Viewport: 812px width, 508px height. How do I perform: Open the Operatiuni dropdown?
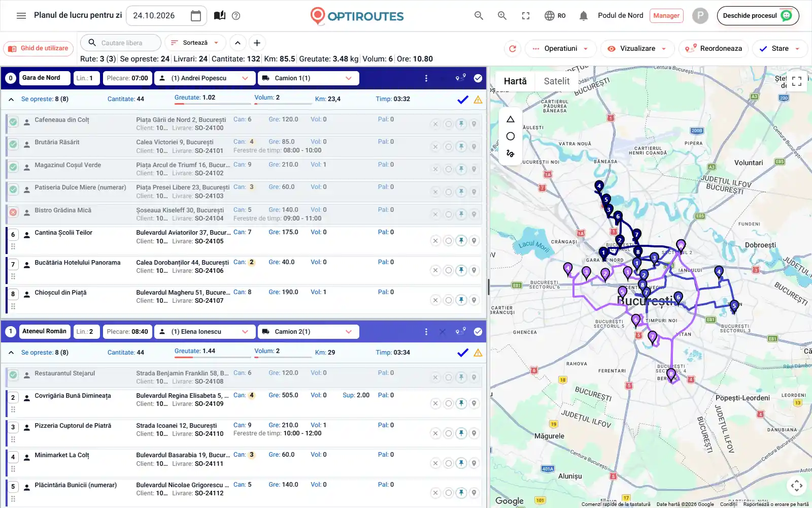point(560,49)
